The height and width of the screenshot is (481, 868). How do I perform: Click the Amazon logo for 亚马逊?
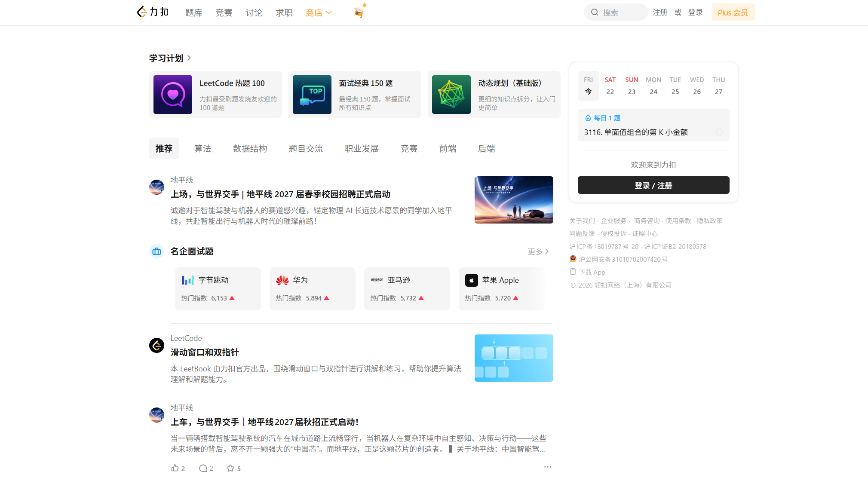377,280
